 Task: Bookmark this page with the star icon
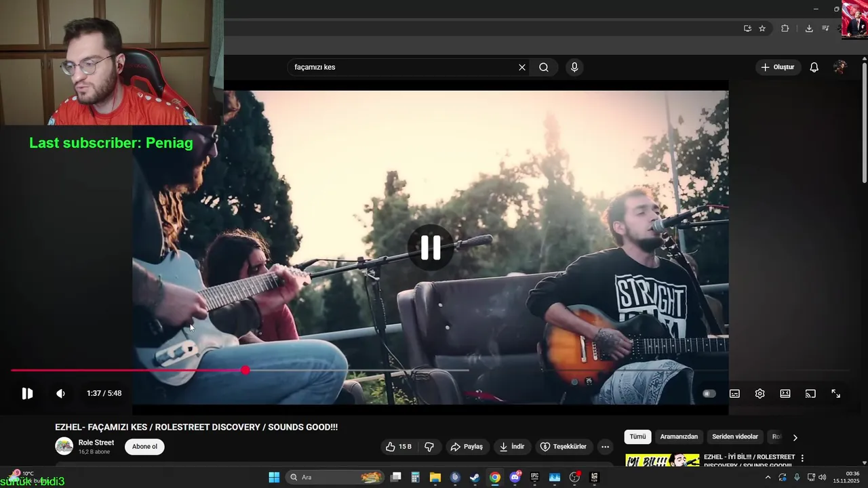click(x=762, y=28)
